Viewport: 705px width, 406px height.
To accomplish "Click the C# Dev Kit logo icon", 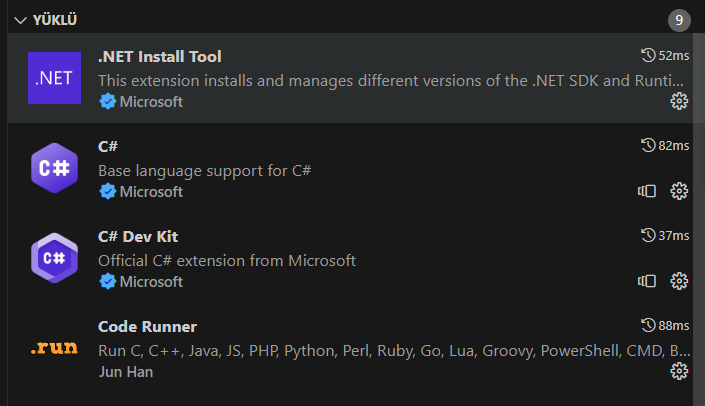I will tap(54, 258).
